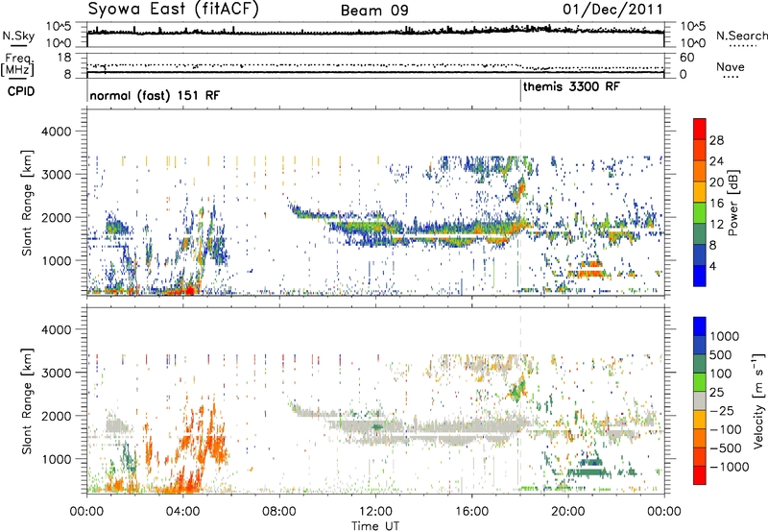
Task: Select the "Beam 09" header label
Action: pos(374,11)
